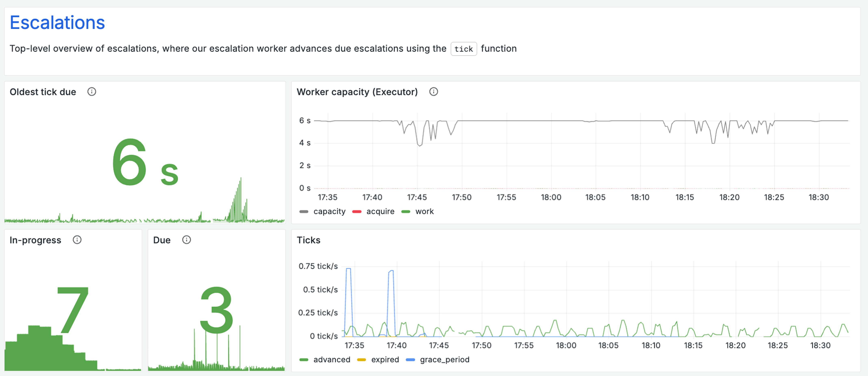Click info icon beside Oldest tick due
Screen dimensions: 868x376
pyautogui.click(x=92, y=92)
